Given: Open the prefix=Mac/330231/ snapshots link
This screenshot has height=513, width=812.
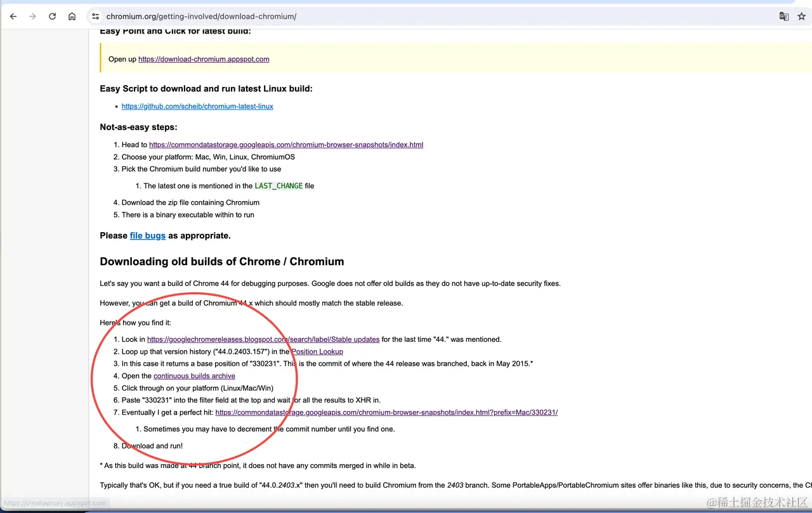Looking at the screenshot, I should pyautogui.click(x=386, y=412).
